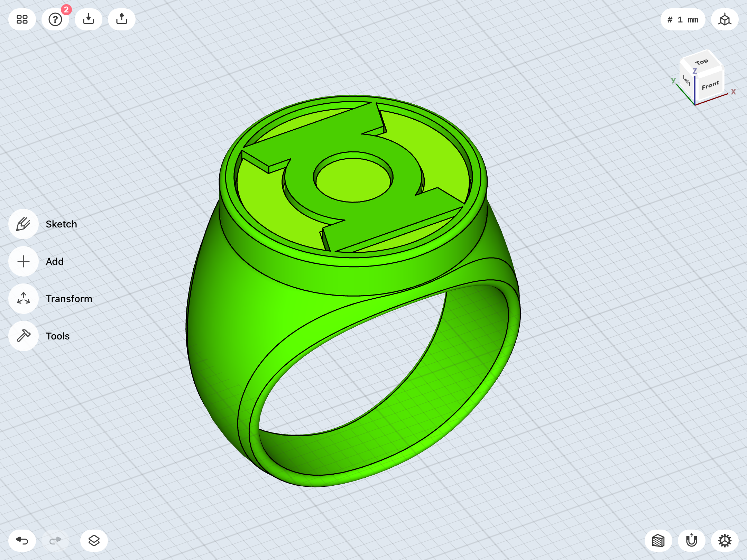The height and width of the screenshot is (560, 747).
Task: Select the Front face of view cube
Action: pyautogui.click(x=710, y=85)
